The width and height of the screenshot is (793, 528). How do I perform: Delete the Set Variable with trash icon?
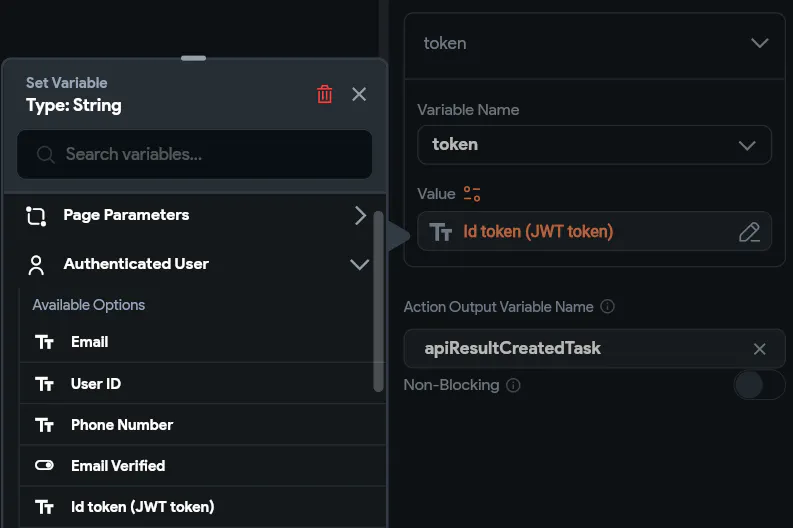(325, 94)
